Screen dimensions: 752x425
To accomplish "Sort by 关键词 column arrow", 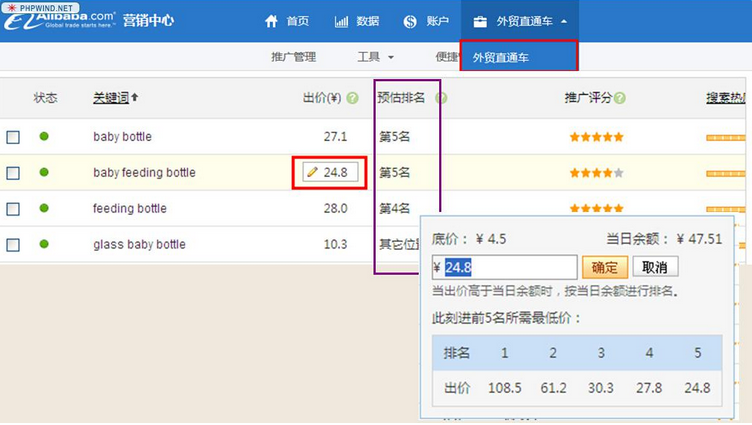I will tap(135, 98).
